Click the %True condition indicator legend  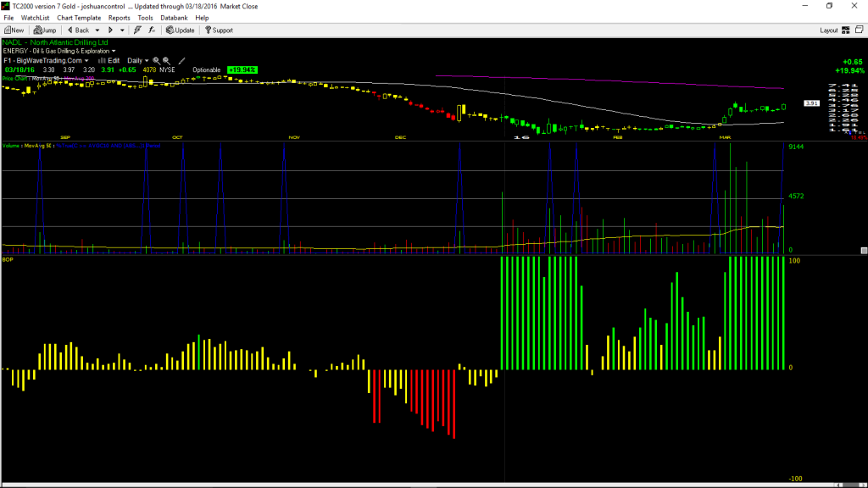click(108, 146)
